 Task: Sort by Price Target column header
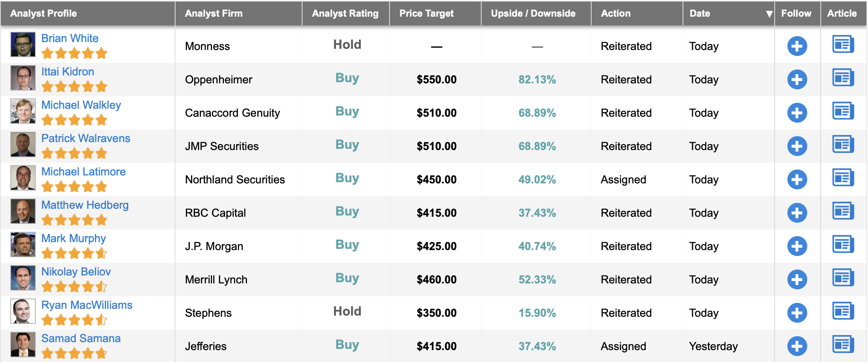[426, 13]
